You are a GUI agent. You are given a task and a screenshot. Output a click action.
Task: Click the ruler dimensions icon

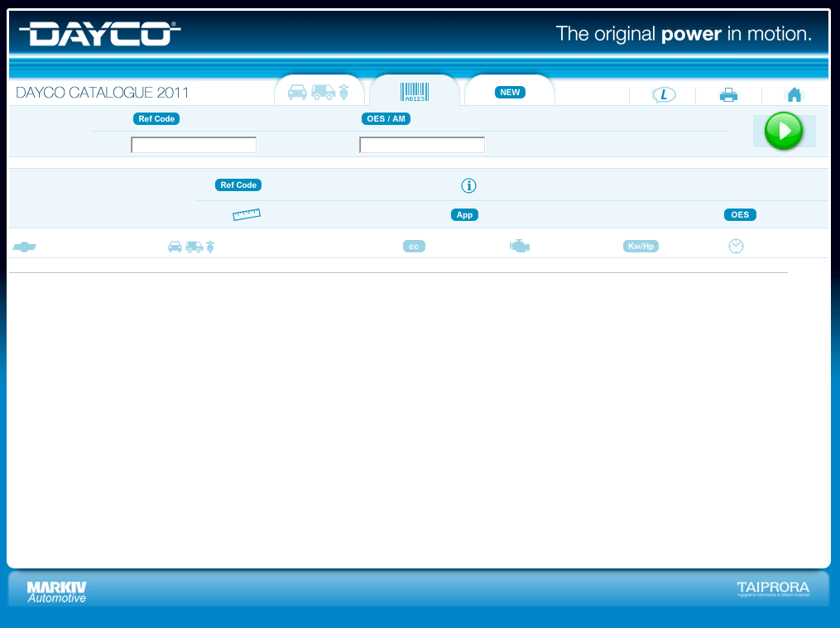[x=247, y=214]
